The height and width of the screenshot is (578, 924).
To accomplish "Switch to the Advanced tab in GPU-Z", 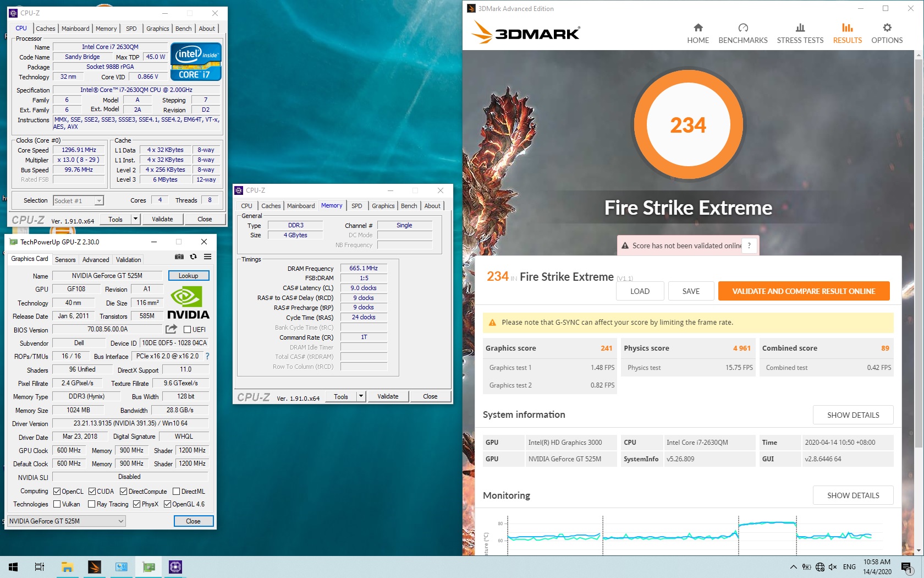I will point(96,260).
